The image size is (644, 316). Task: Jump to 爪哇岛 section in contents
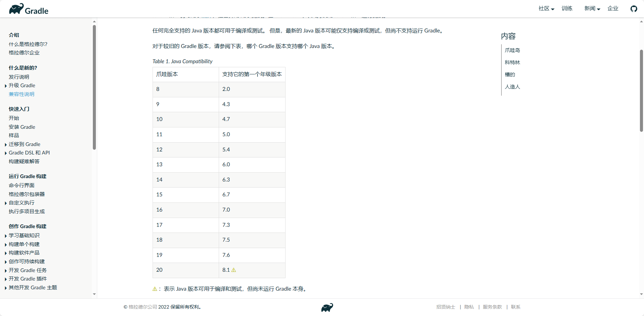[x=512, y=50]
